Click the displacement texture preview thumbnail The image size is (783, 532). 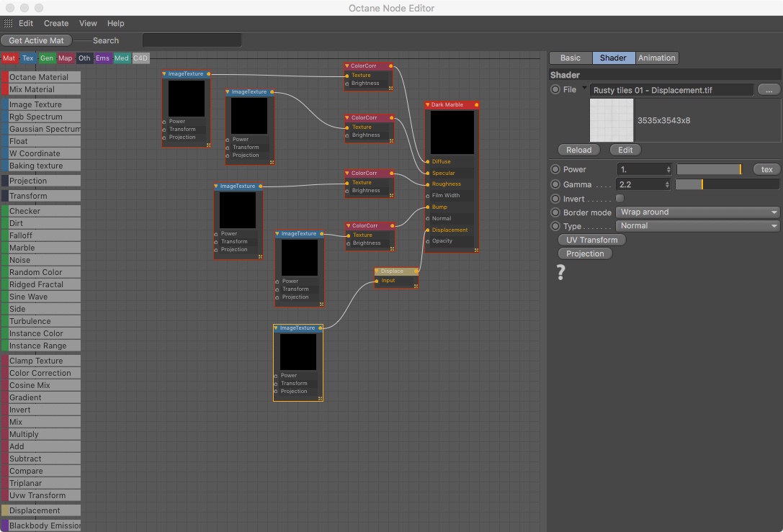612,120
